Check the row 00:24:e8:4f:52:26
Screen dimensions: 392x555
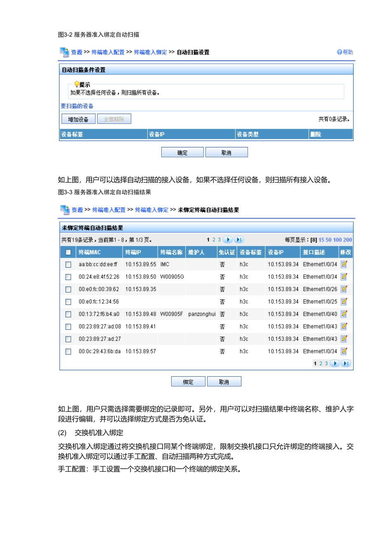tap(68, 277)
